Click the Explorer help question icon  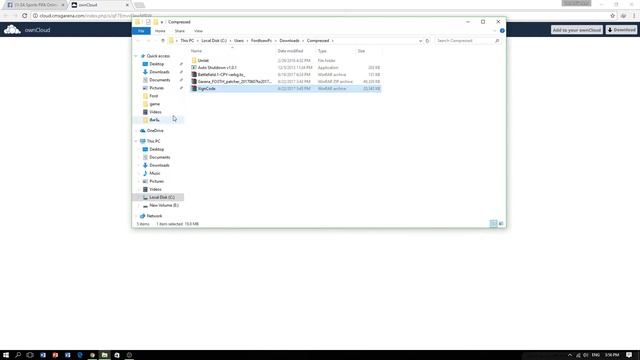point(502,31)
